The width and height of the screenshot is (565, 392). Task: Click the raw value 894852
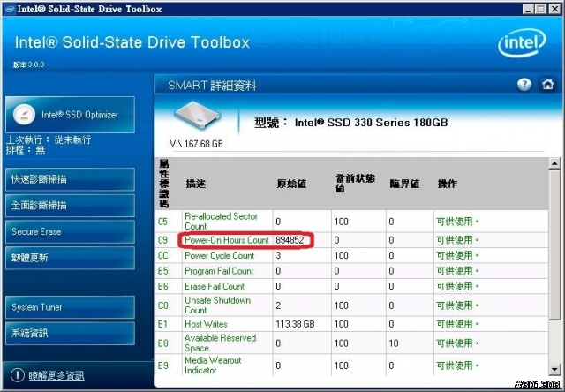[x=290, y=240]
